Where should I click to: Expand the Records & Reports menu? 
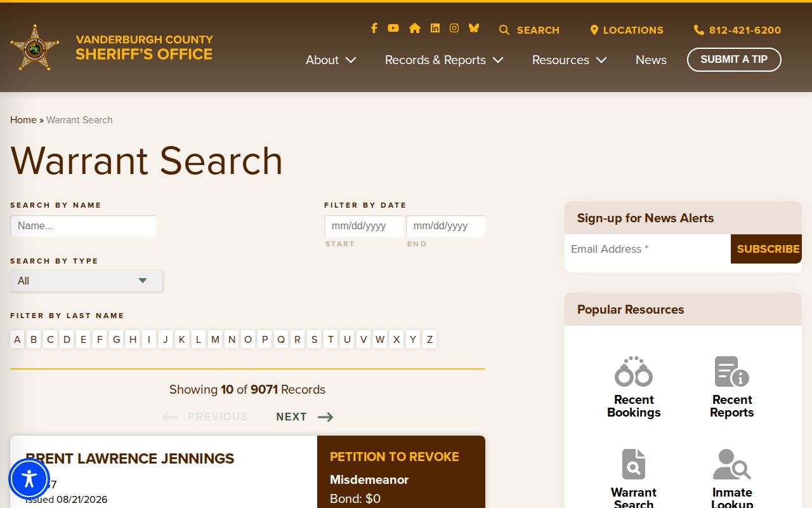coord(444,60)
